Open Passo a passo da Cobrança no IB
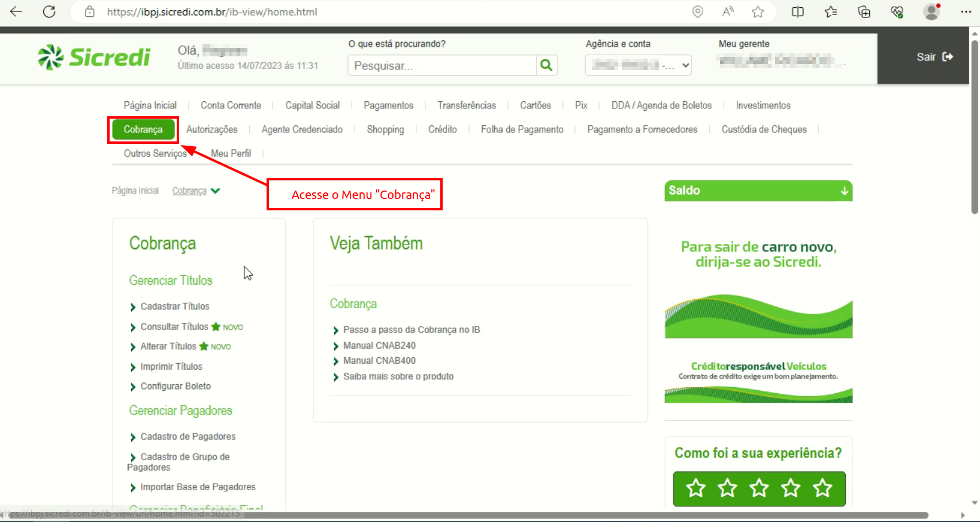This screenshot has height=522, width=980. tap(412, 330)
